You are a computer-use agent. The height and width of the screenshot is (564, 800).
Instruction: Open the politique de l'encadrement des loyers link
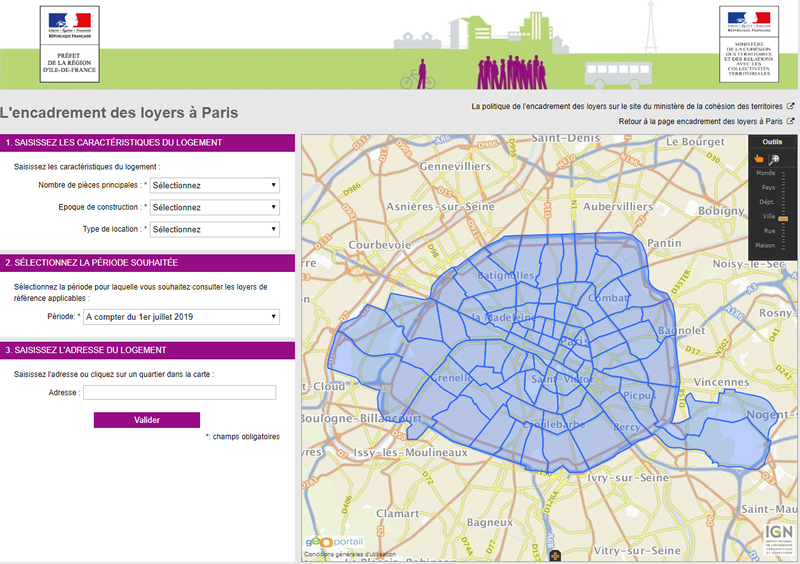pyautogui.click(x=627, y=106)
